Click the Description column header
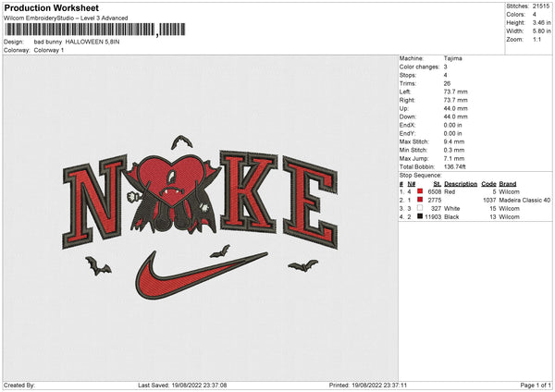This screenshot has width=555, height=392. pos(461,184)
